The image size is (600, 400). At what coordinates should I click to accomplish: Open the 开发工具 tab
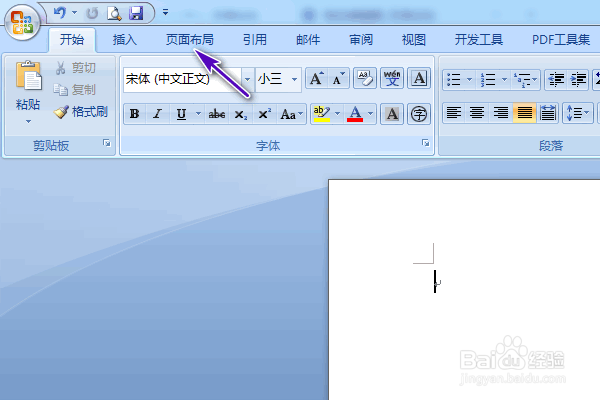pos(479,39)
